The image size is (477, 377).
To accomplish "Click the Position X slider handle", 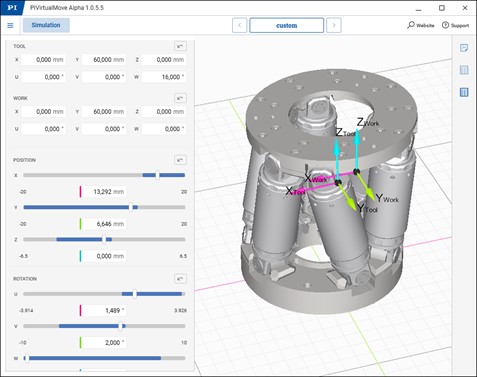I will pyautogui.click(x=157, y=175).
